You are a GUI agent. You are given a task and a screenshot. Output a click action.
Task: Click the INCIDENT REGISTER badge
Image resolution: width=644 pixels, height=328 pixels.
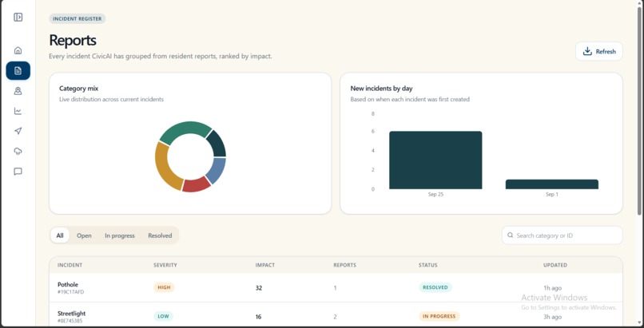click(x=78, y=19)
